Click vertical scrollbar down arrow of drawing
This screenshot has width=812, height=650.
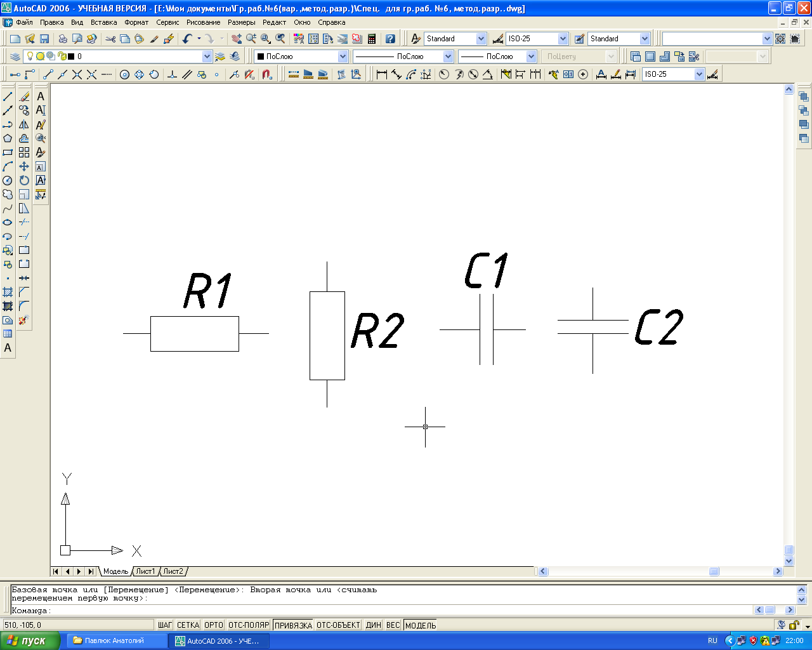pyautogui.click(x=789, y=561)
